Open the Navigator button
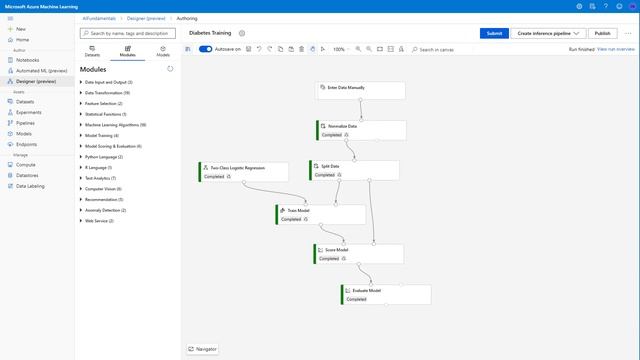The height and width of the screenshot is (360, 640). (202, 349)
